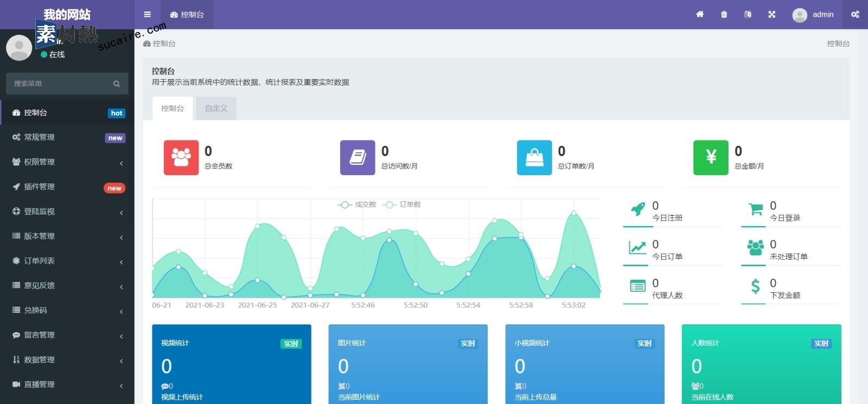Click the dollar icon for 下发金额
The height and width of the screenshot is (404, 868).
(755, 286)
